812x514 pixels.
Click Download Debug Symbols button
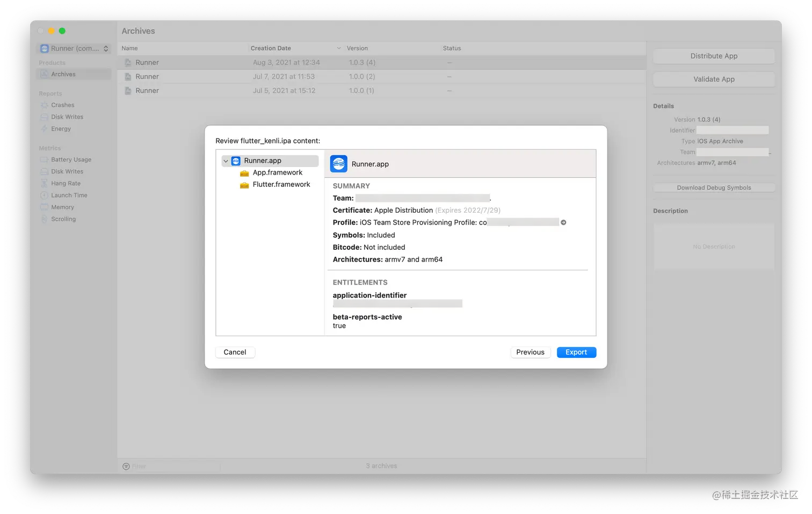[x=714, y=187]
